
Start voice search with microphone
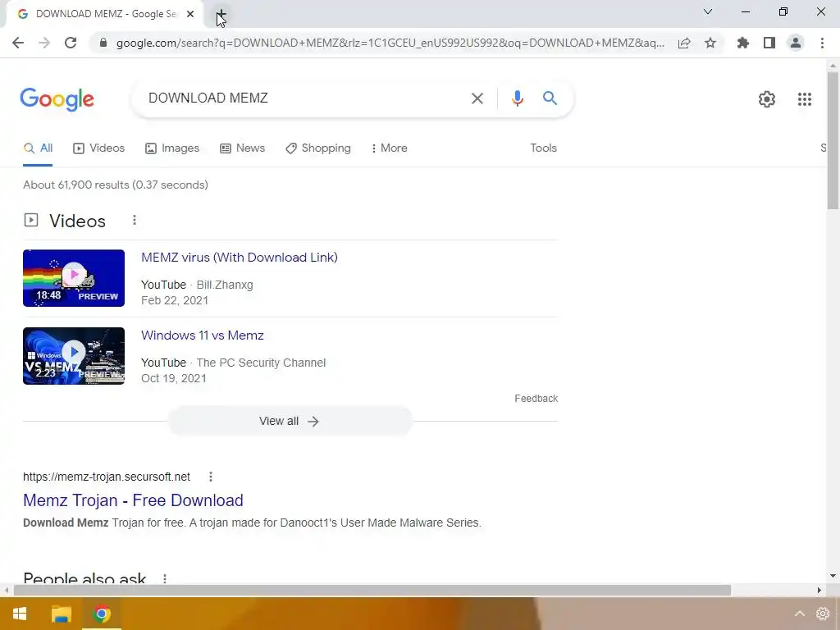(x=517, y=98)
